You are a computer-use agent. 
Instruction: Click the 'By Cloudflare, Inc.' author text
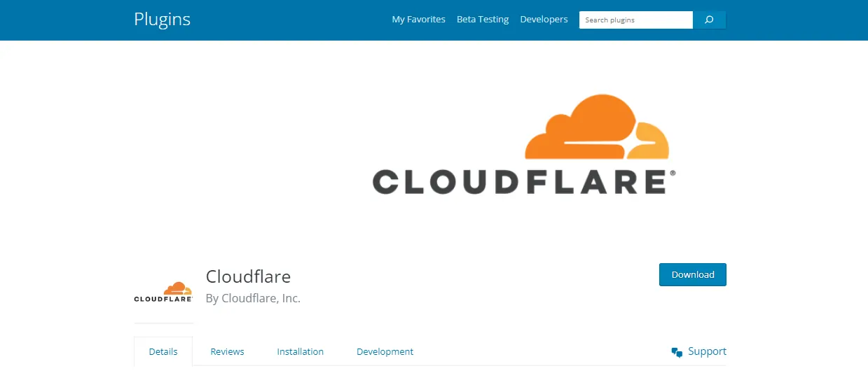[x=253, y=298]
